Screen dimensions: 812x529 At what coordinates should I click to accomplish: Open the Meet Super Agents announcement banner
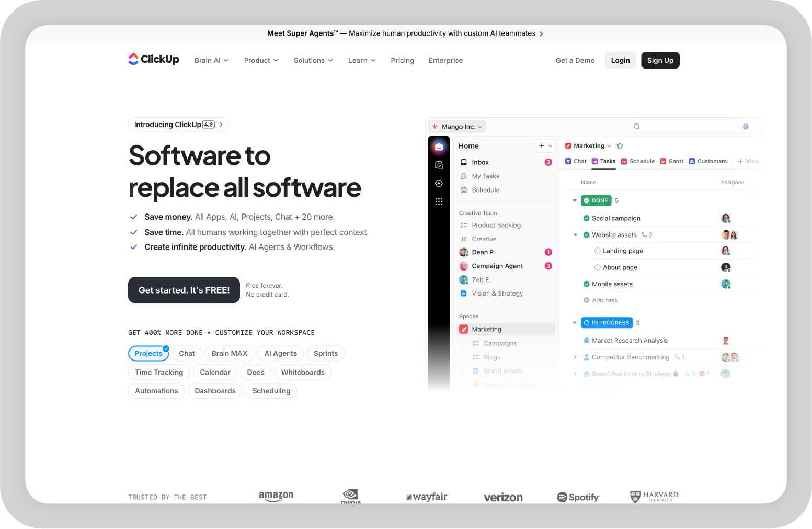point(405,33)
